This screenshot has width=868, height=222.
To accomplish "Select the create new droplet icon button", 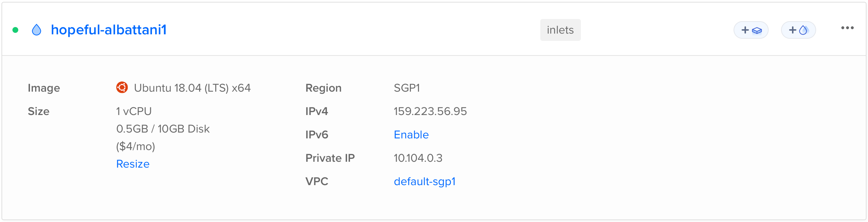I will (x=798, y=30).
